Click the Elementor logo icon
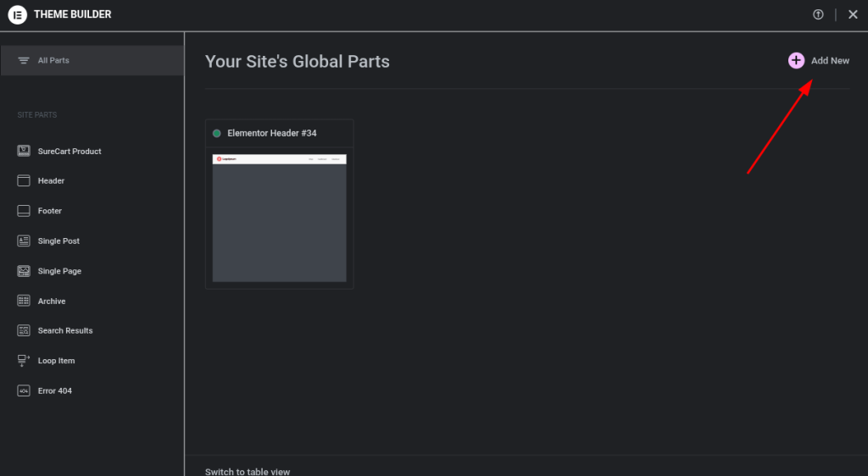Image resolution: width=868 pixels, height=476 pixels. click(17, 14)
